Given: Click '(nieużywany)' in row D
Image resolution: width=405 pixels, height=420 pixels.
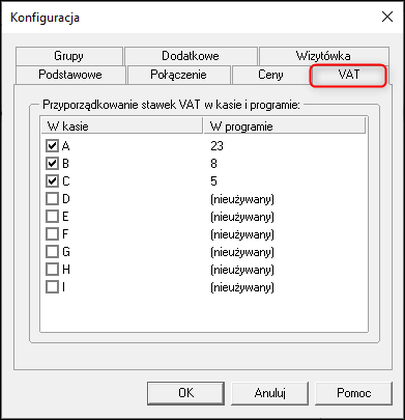Looking at the screenshot, I should tap(242, 199).
